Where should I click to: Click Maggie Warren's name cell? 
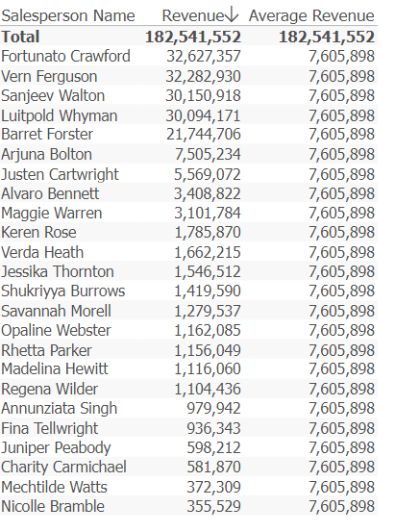point(52,213)
